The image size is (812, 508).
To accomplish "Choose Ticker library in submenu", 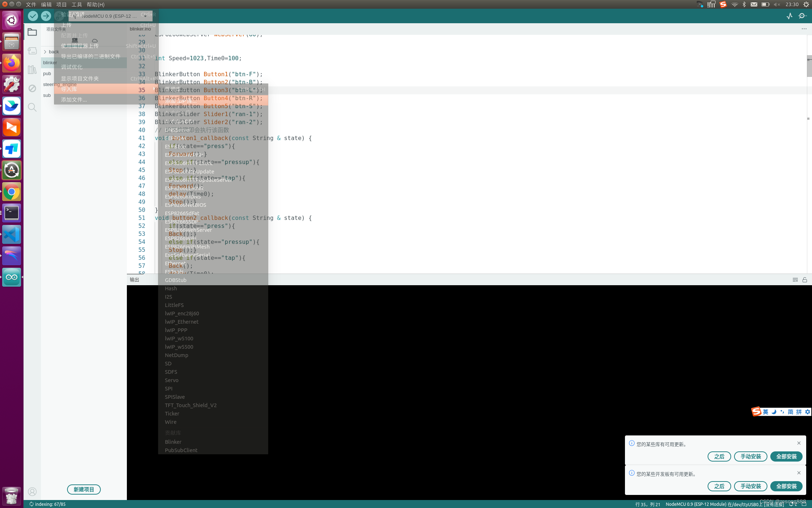I will (x=213, y=414).
